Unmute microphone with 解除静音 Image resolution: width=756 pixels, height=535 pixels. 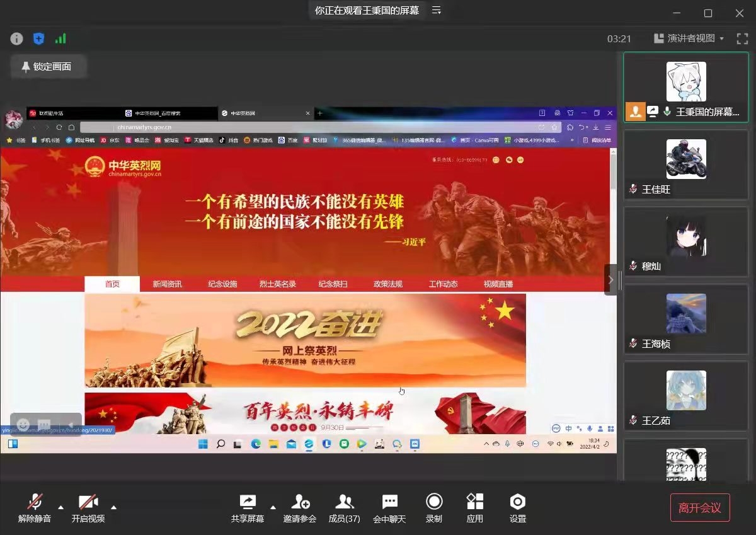pos(35,508)
